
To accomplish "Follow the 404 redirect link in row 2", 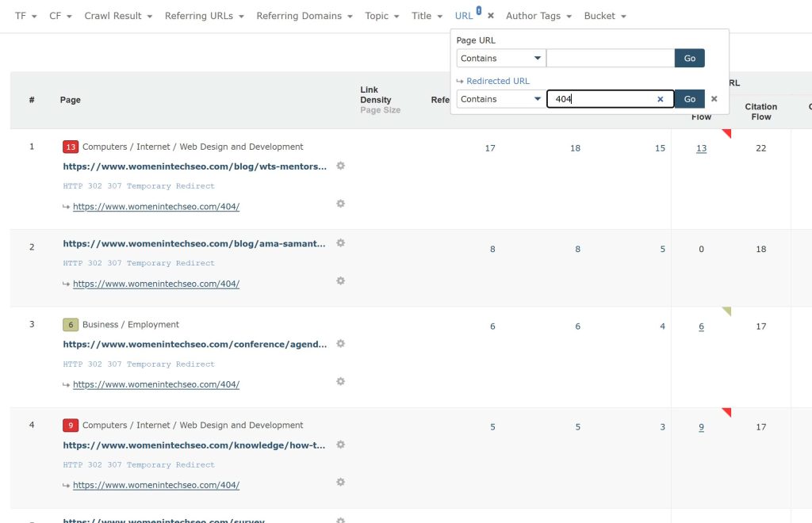I will point(156,284).
